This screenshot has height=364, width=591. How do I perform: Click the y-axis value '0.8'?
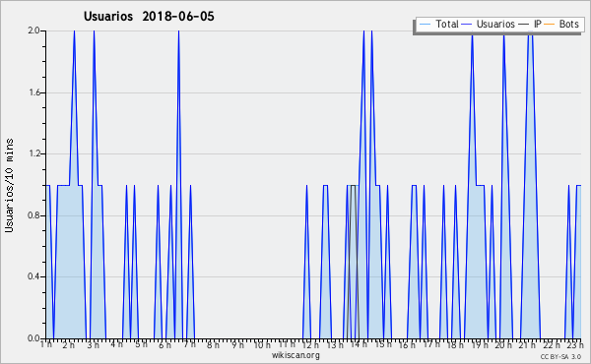(33, 215)
